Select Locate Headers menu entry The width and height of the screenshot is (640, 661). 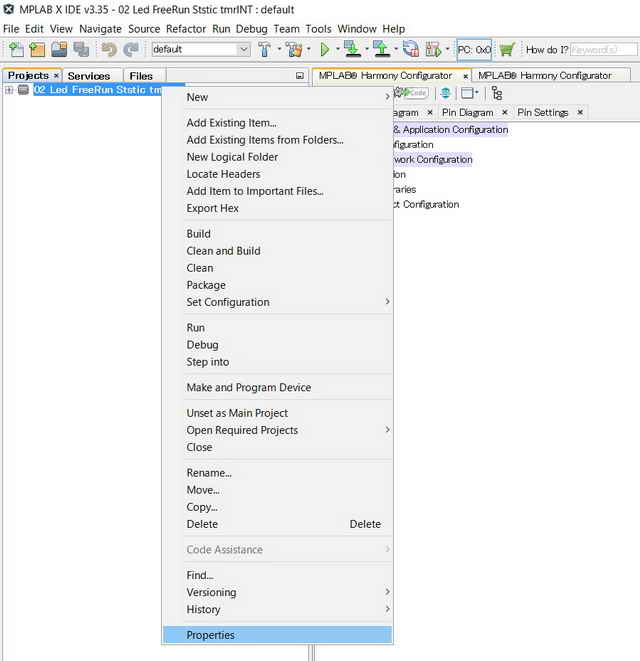pyautogui.click(x=278, y=174)
